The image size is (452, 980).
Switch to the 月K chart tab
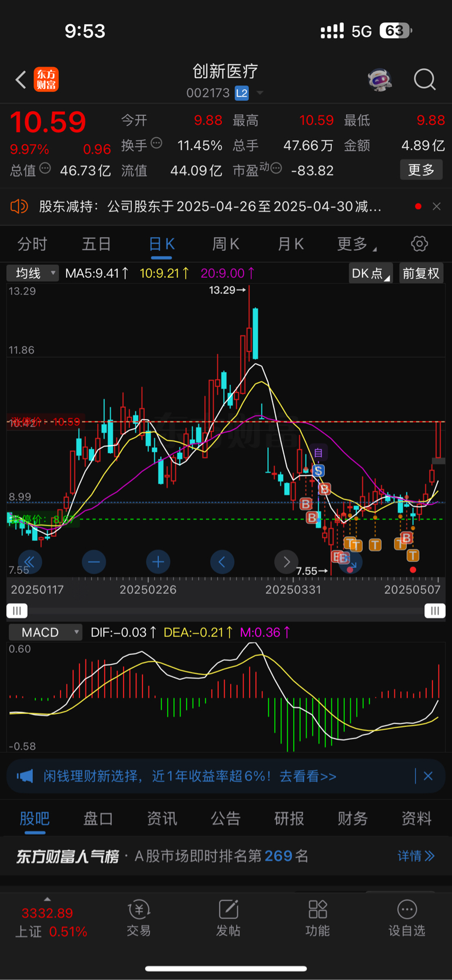tap(290, 244)
